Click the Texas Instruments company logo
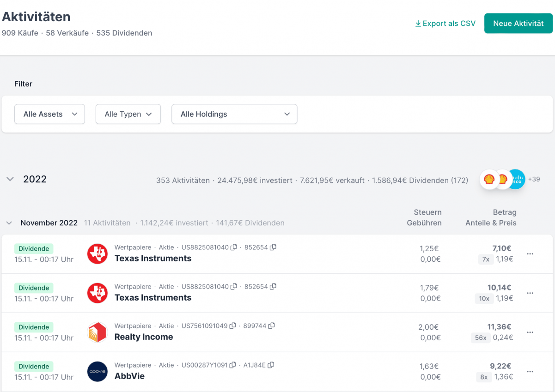 point(97,253)
